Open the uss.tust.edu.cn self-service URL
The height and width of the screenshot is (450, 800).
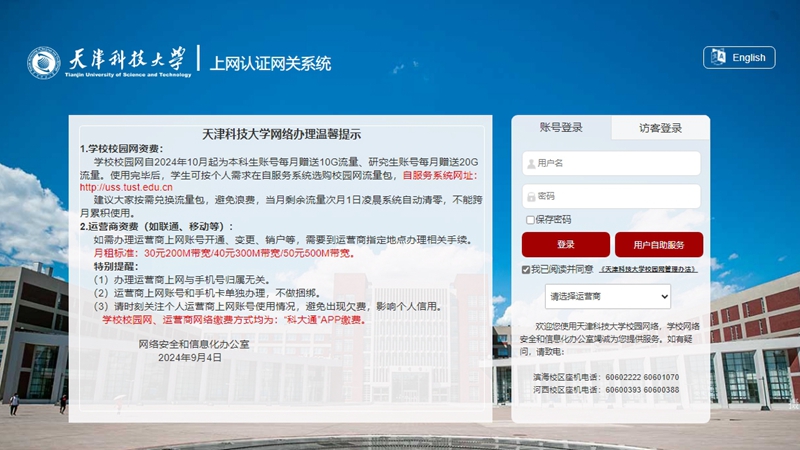pos(119,187)
